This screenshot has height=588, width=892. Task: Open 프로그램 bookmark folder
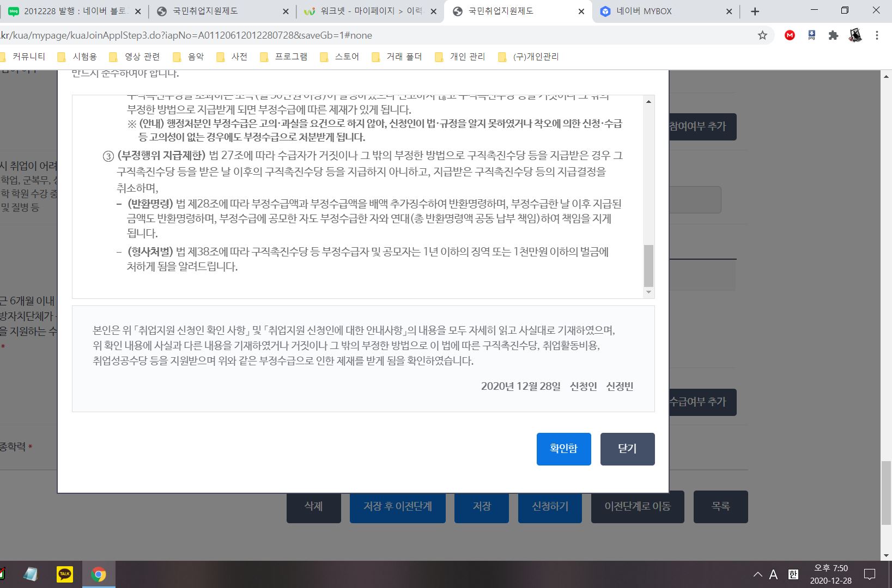(284, 57)
